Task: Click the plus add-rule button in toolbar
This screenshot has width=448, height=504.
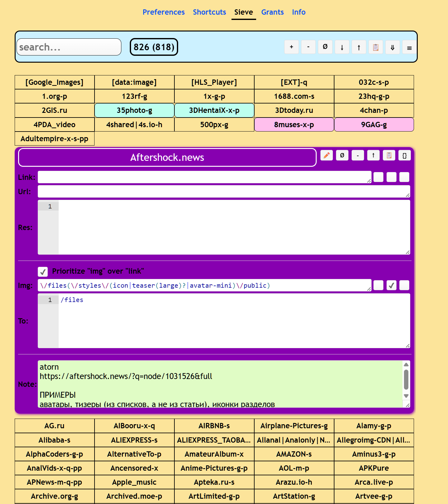Action: 291,47
